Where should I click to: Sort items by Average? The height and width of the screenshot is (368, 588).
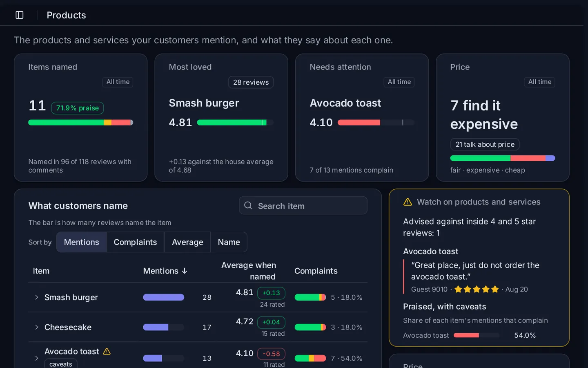[187, 242]
